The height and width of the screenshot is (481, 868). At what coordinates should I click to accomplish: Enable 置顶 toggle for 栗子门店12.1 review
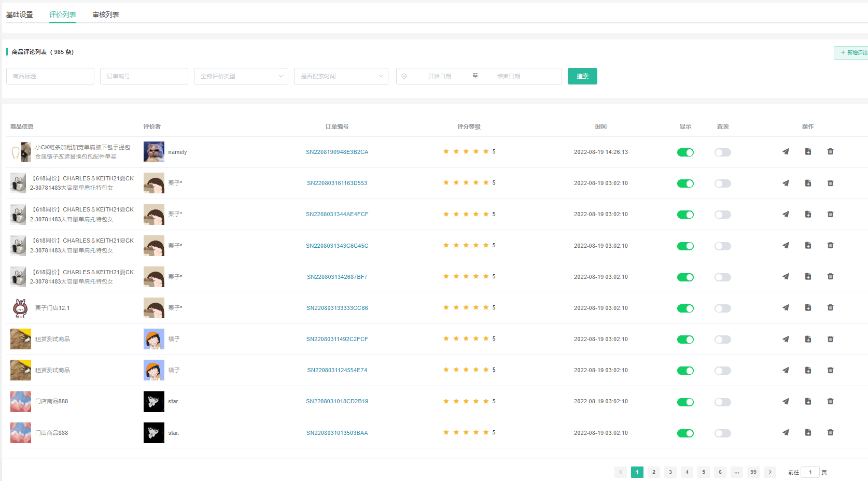(x=722, y=308)
